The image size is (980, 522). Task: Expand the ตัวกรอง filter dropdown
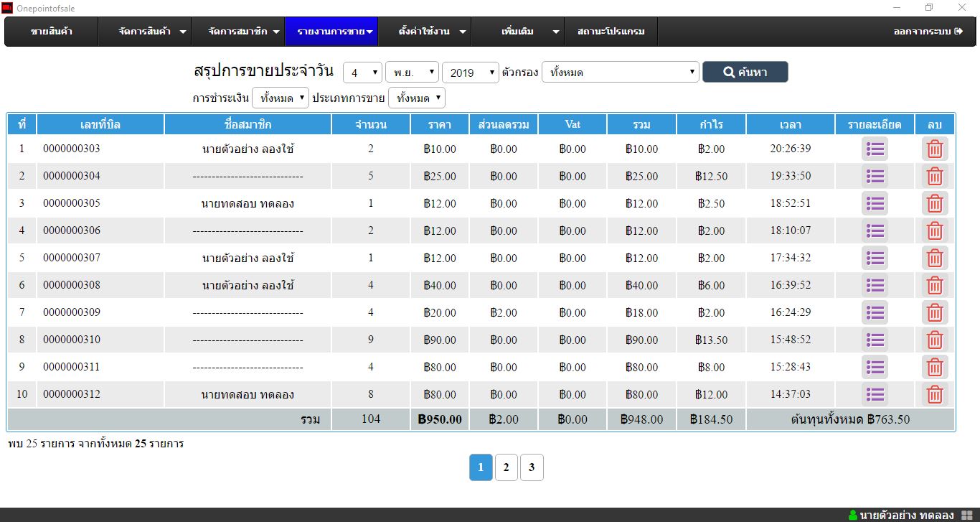click(x=620, y=73)
